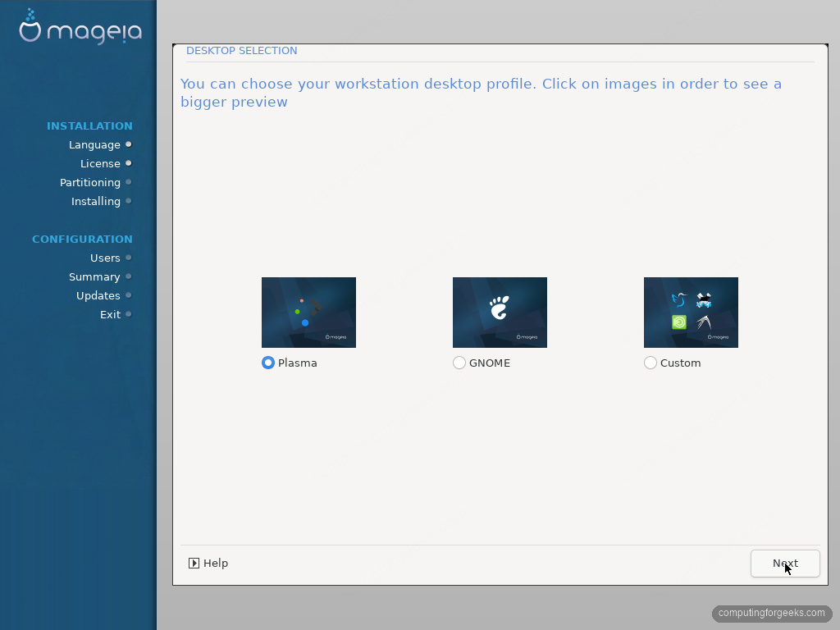Click the Users step indicator dot
840x630 pixels.
coord(129,257)
